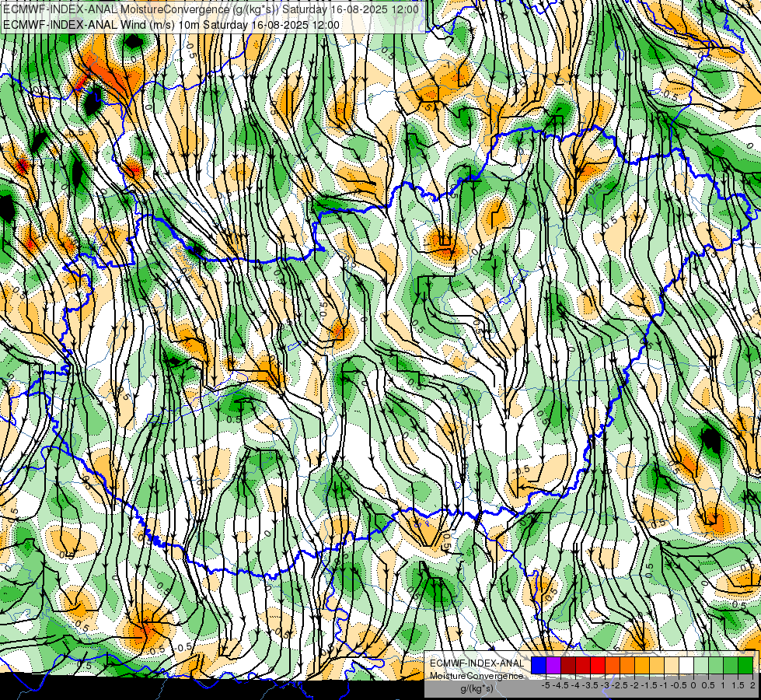Select the darkest green legend swatch

(x=745, y=666)
